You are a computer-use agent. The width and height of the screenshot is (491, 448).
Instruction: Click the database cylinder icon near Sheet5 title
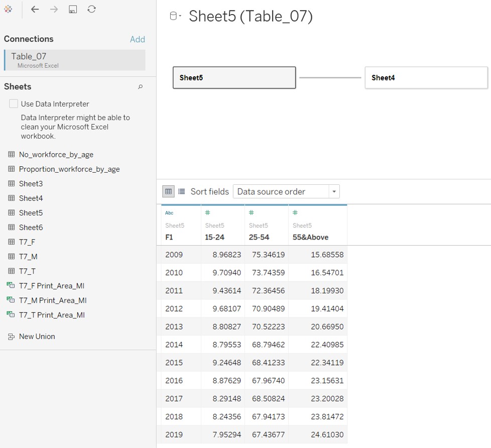(174, 15)
